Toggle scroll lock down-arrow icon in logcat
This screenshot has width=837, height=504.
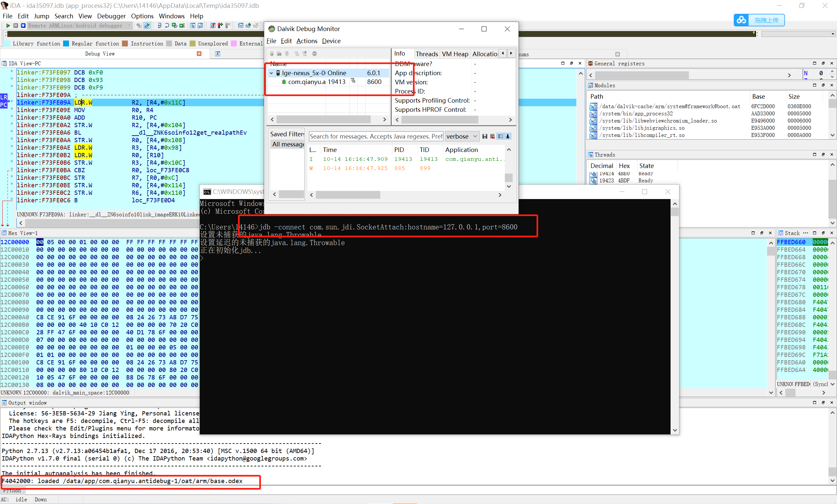(508, 137)
